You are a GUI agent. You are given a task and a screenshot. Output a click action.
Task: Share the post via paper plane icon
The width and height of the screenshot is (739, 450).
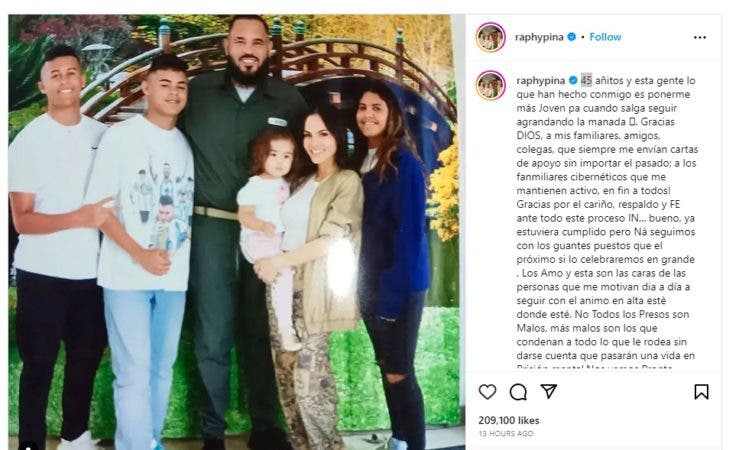pyautogui.click(x=549, y=391)
